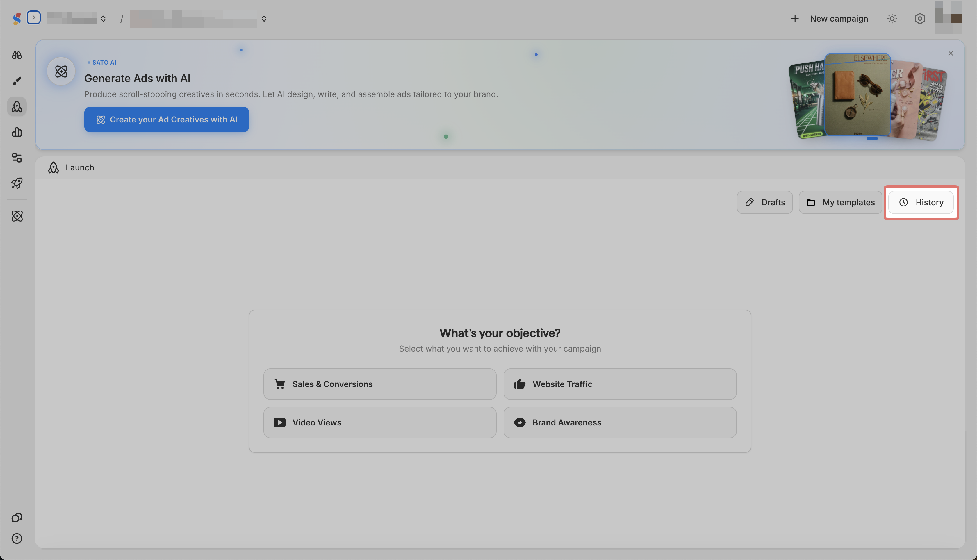The width and height of the screenshot is (977, 560).
Task: Choose the Video Views objective
Action: click(x=380, y=422)
